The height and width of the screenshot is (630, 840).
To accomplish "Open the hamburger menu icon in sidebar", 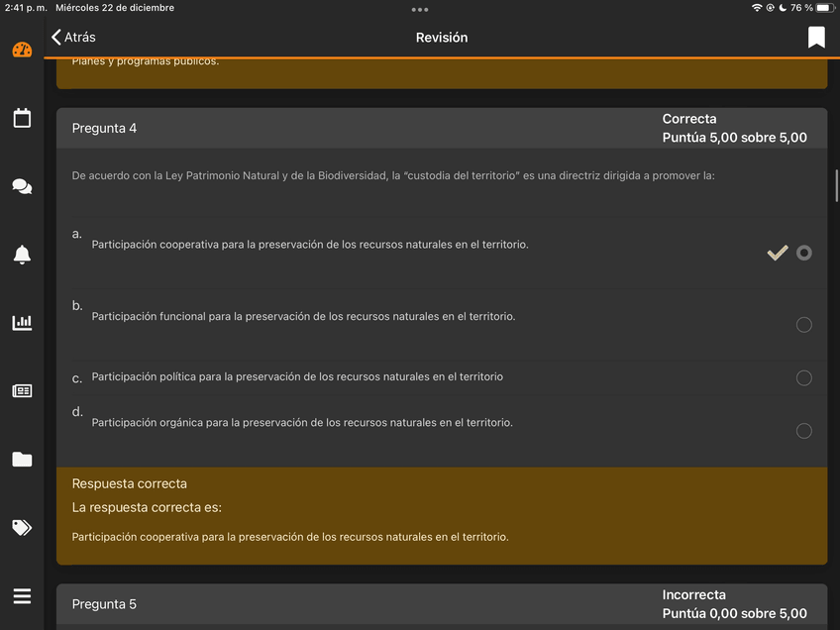I will point(22,596).
